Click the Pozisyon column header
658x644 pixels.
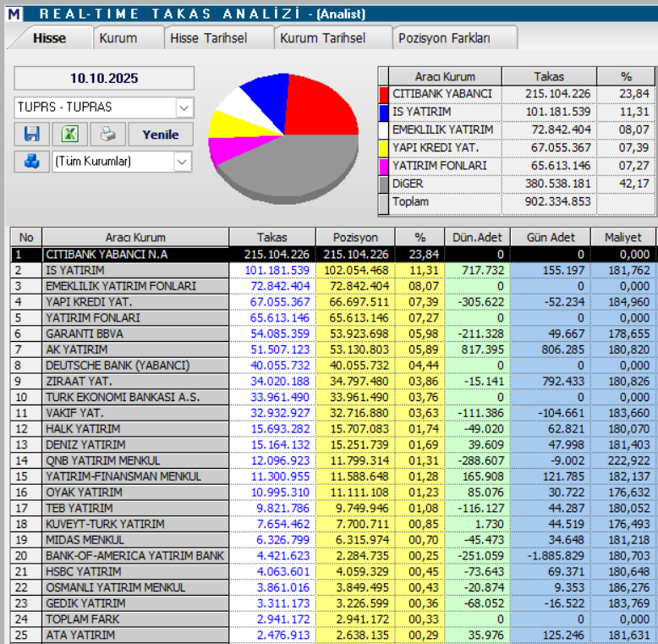pos(355,237)
